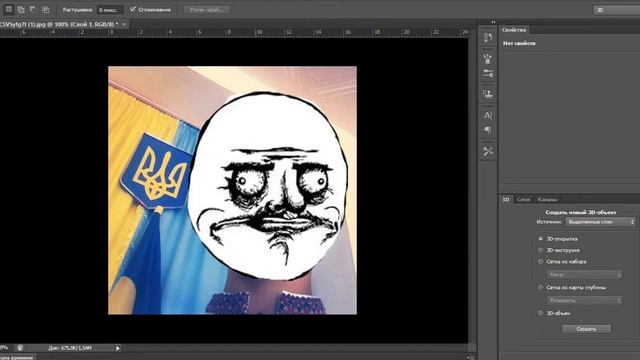The height and width of the screenshot is (360, 640).
Task: Select the 3D-объем radio option
Action: click(540, 313)
